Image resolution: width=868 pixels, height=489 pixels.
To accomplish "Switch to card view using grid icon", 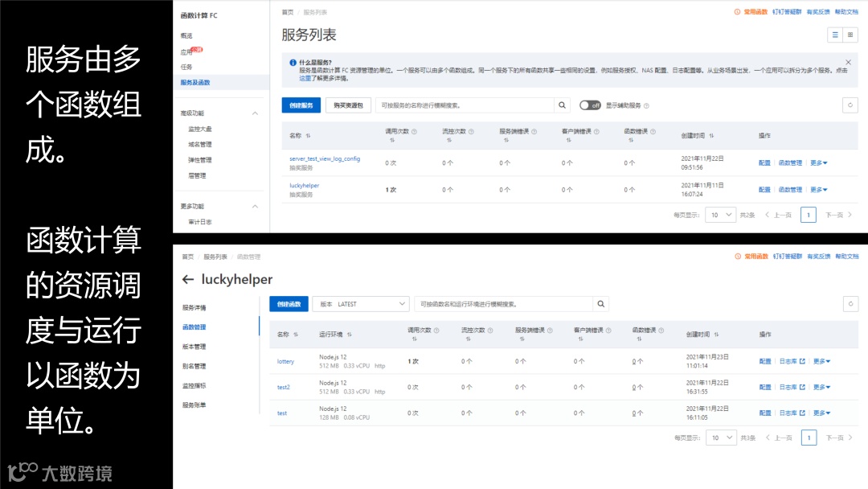I will (x=850, y=33).
